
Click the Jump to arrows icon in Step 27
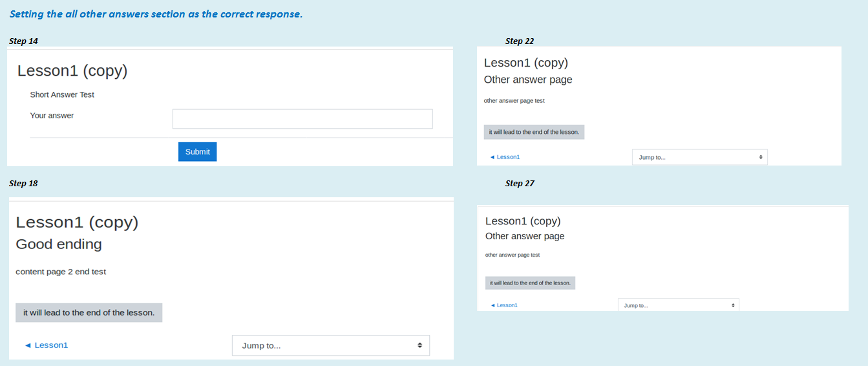coord(733,305)
